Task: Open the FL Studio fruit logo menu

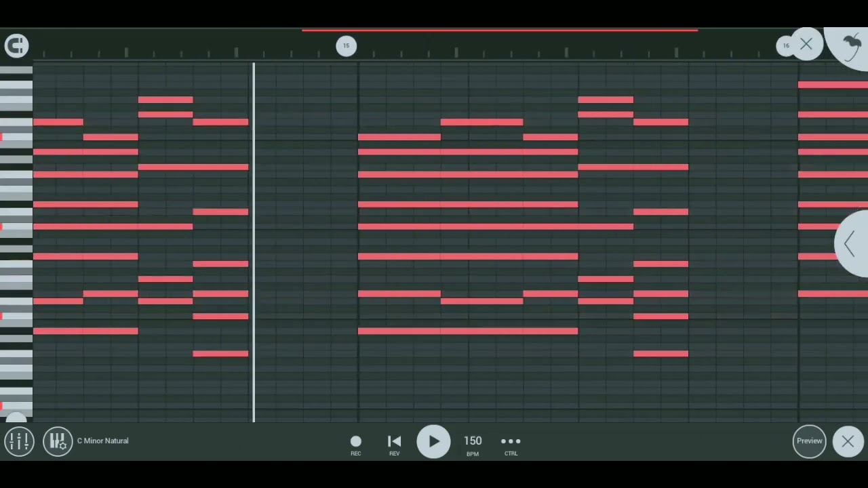Action: click(851, 46)
